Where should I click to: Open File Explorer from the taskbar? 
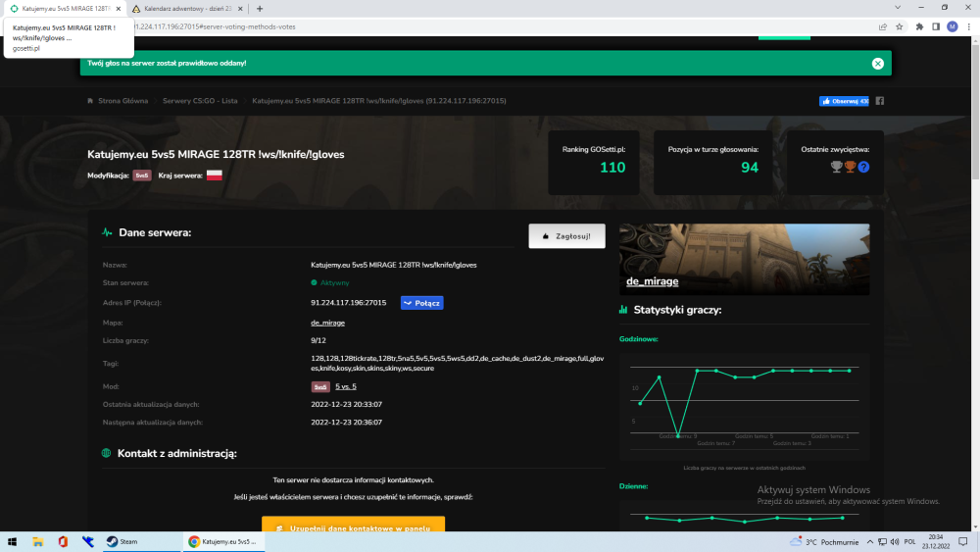tap(37, 542)
